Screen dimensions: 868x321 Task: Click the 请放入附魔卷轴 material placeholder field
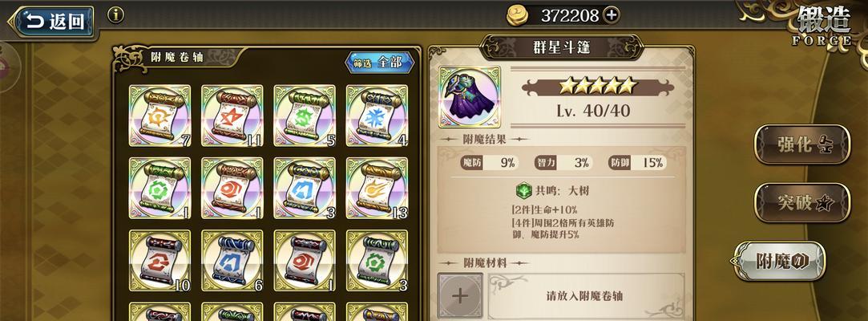(586, 296)
